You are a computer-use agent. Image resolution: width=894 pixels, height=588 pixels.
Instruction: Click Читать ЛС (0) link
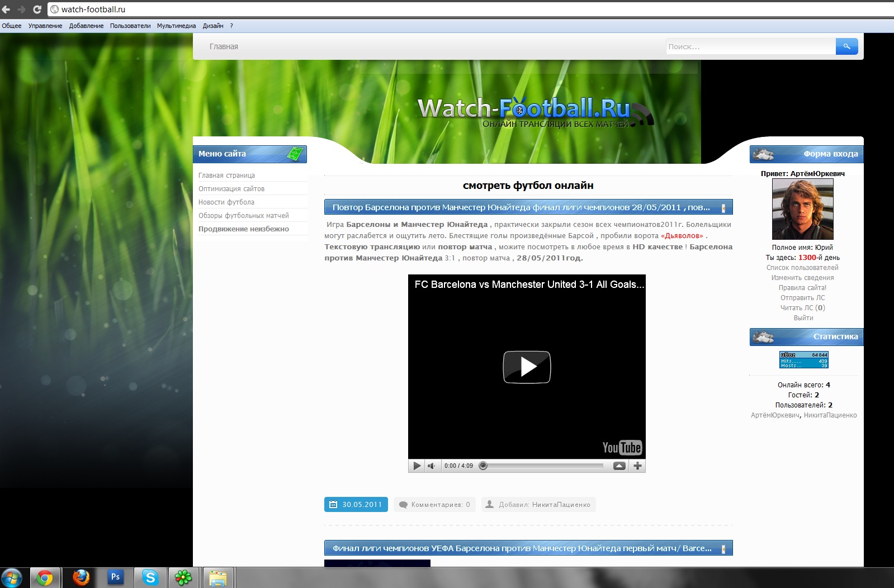(x=802, y=308)
